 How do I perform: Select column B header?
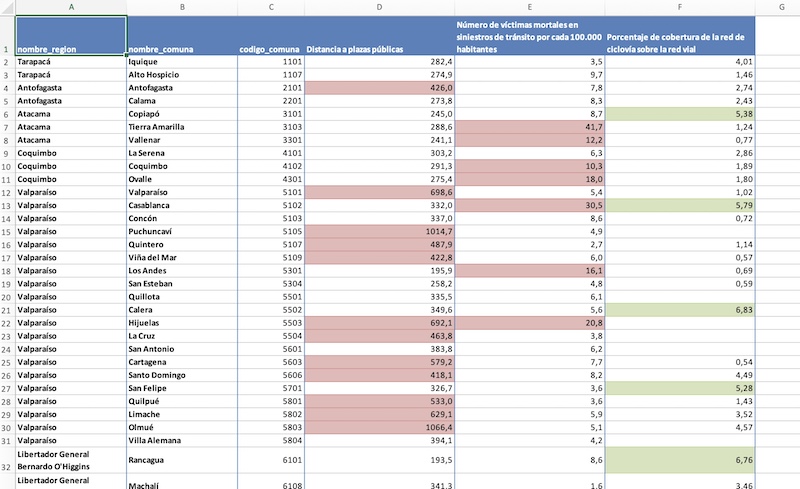click(182, 7)
